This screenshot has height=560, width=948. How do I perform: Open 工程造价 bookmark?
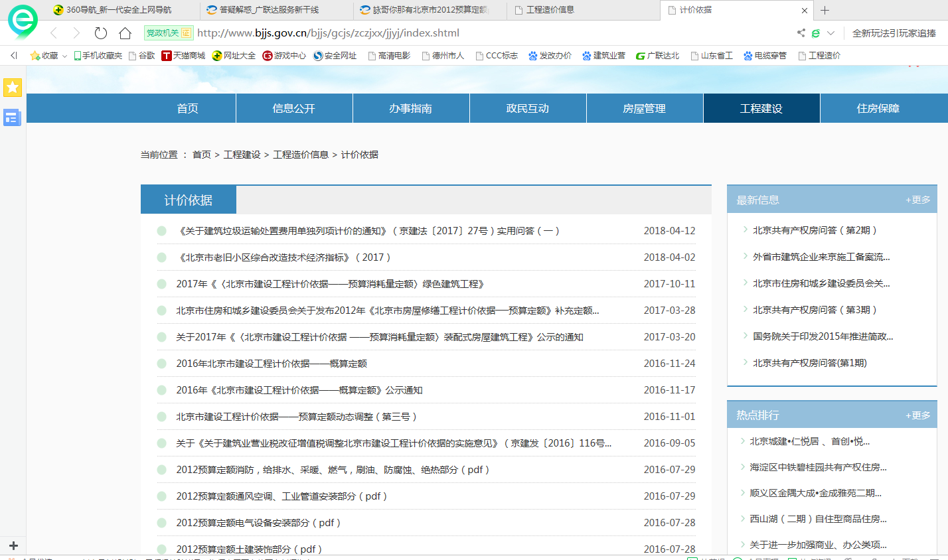pos(819,56)
